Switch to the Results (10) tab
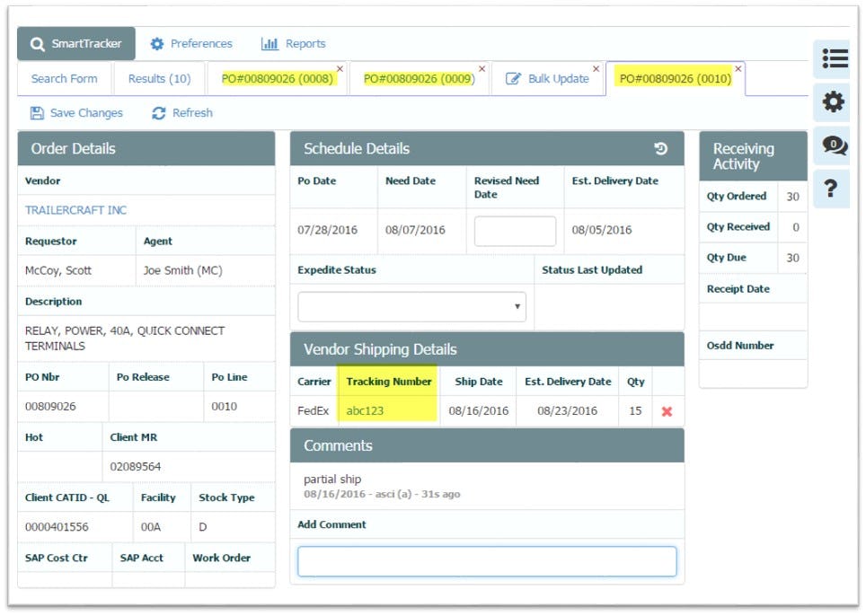The height and width of the screenshot is (616, 866). tap(159, 78)
